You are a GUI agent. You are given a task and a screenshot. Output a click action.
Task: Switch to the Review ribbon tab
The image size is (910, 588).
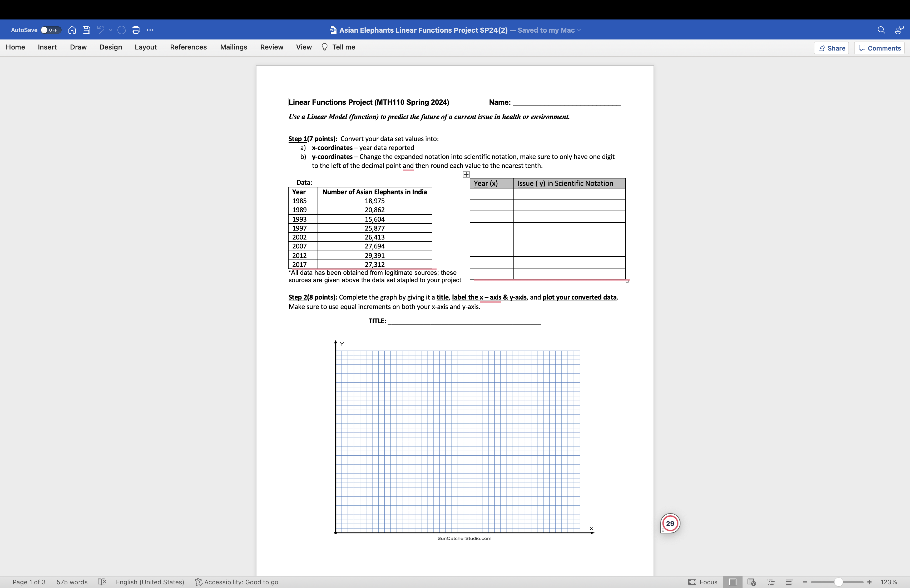(x=271, y=47)
